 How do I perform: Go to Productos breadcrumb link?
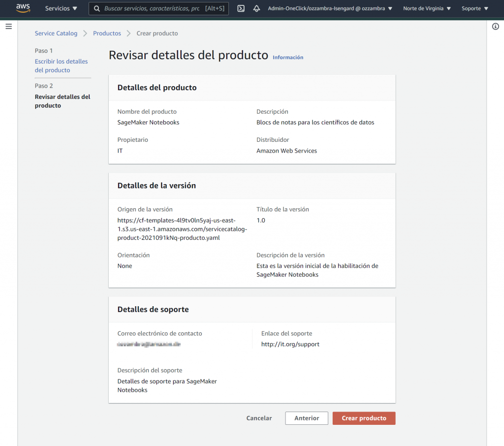click(x=107, y=33)
